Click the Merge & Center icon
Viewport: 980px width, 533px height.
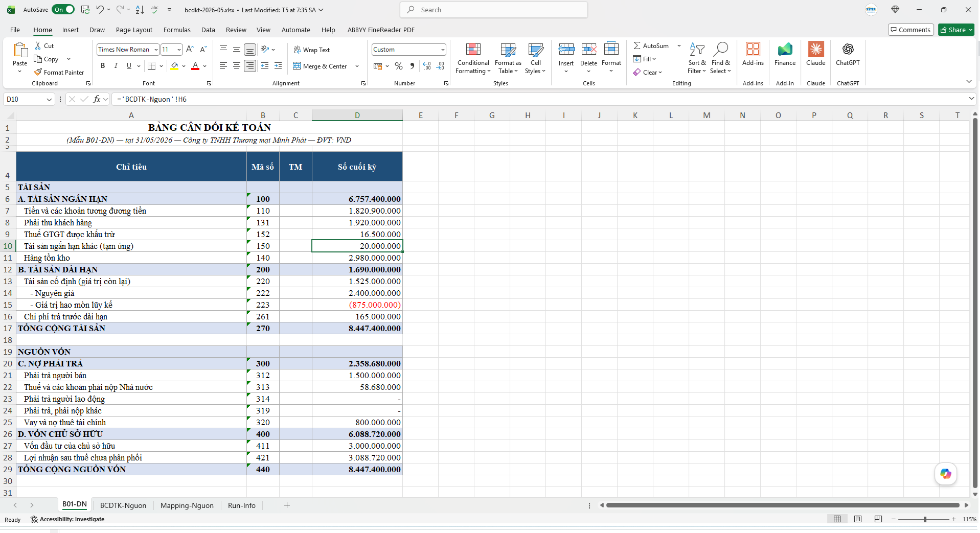(297, 66)
